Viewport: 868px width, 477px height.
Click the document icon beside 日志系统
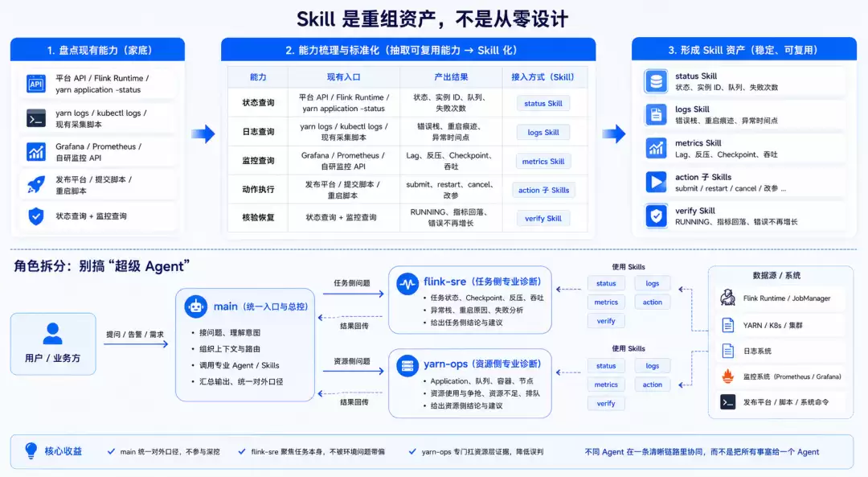coord(728,351)
